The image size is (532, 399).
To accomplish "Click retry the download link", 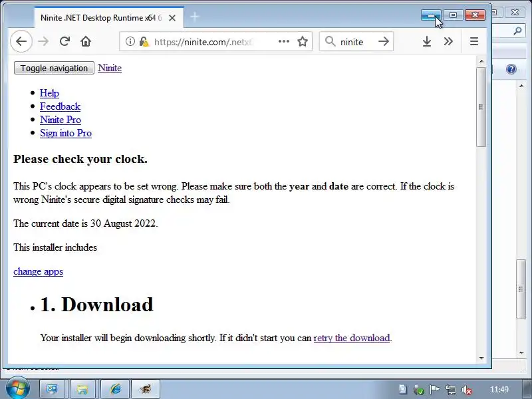I will coord(352,338).
